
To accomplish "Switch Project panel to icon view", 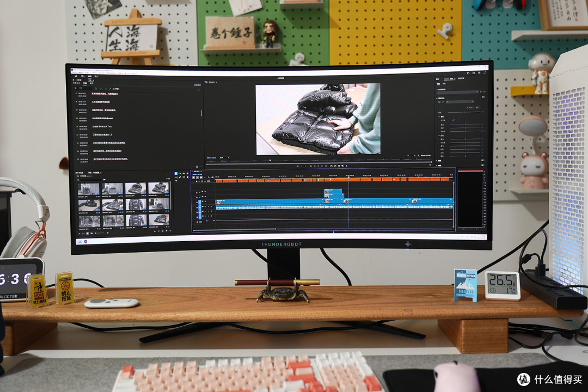I will pyautogui.click(x=87, y=234).
